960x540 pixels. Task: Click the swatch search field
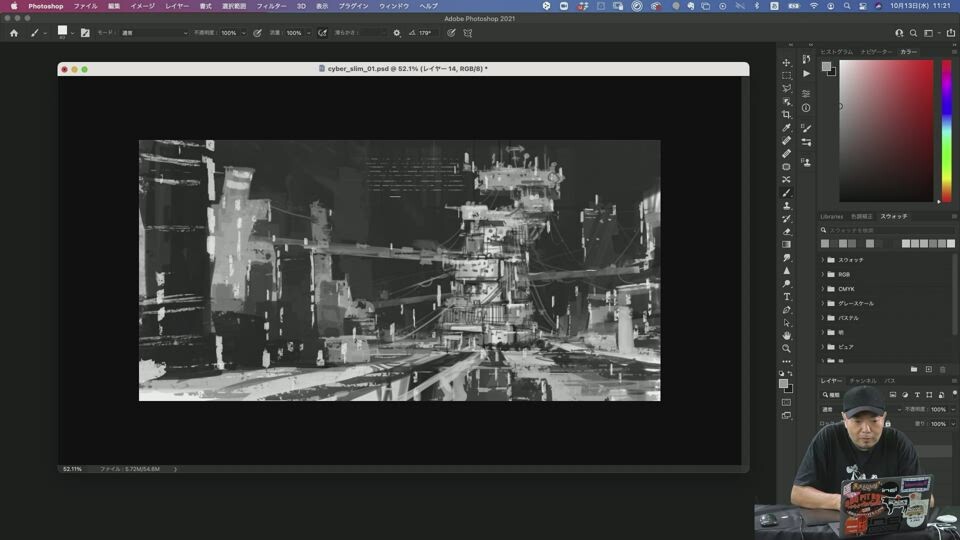point(885,230)
